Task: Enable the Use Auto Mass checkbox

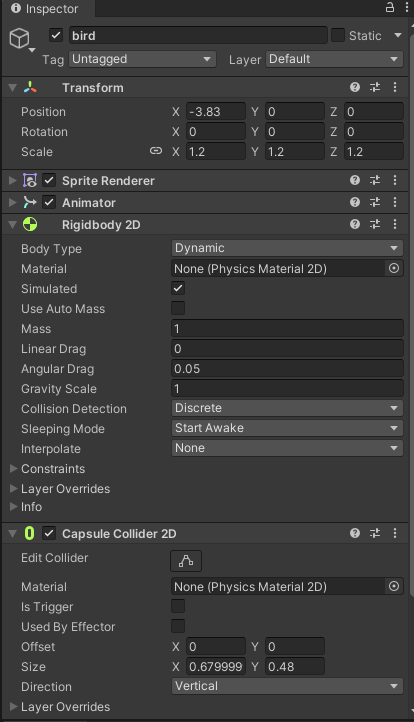Action: click(x=178, y=308)
